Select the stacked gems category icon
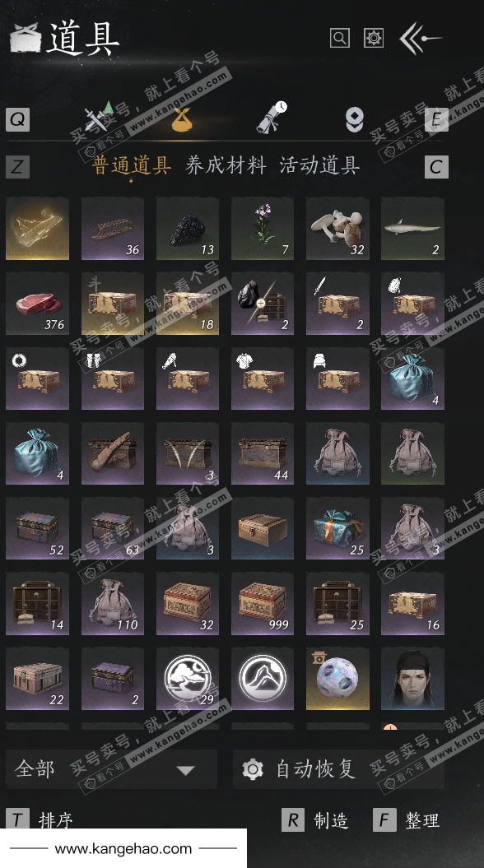 (355, 119)
